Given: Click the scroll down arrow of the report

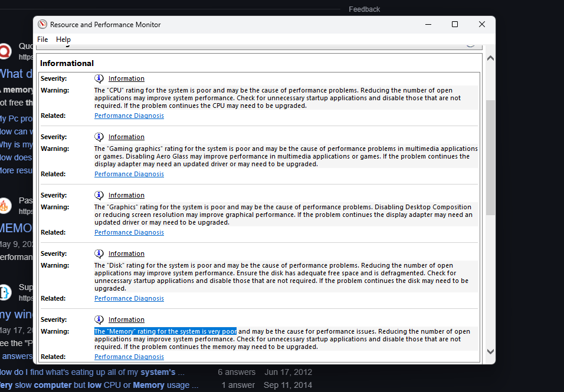Looking at the screenshot, I should point(490,351).
